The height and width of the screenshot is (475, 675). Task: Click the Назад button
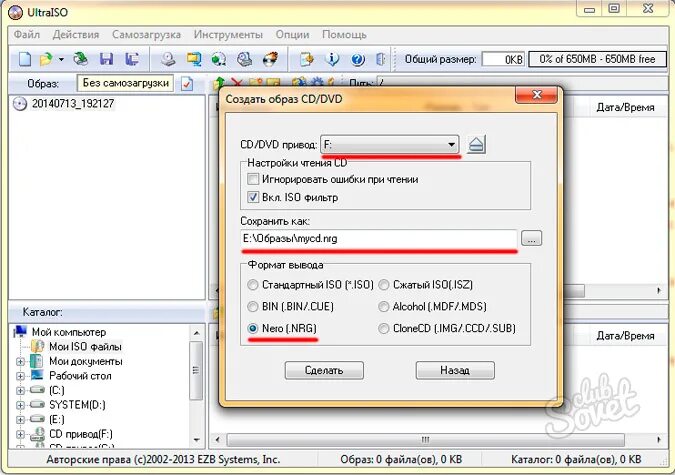pos(455,370)
